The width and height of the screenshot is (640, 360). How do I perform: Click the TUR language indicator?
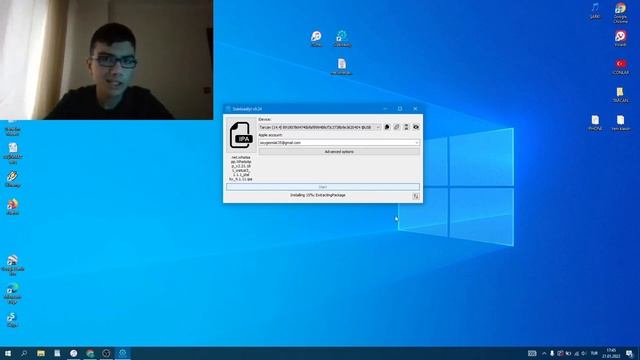pos(594,353)
